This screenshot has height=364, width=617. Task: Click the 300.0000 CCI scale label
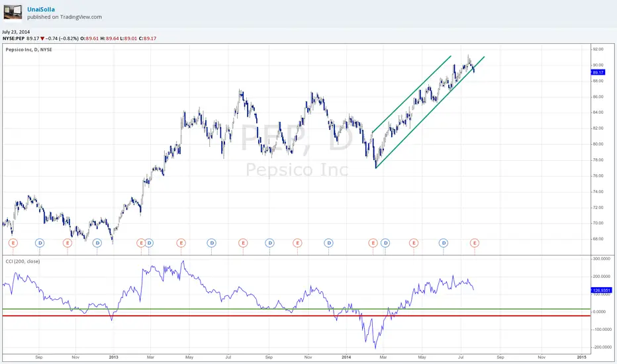pyautogui.click(x=602, y=259)
